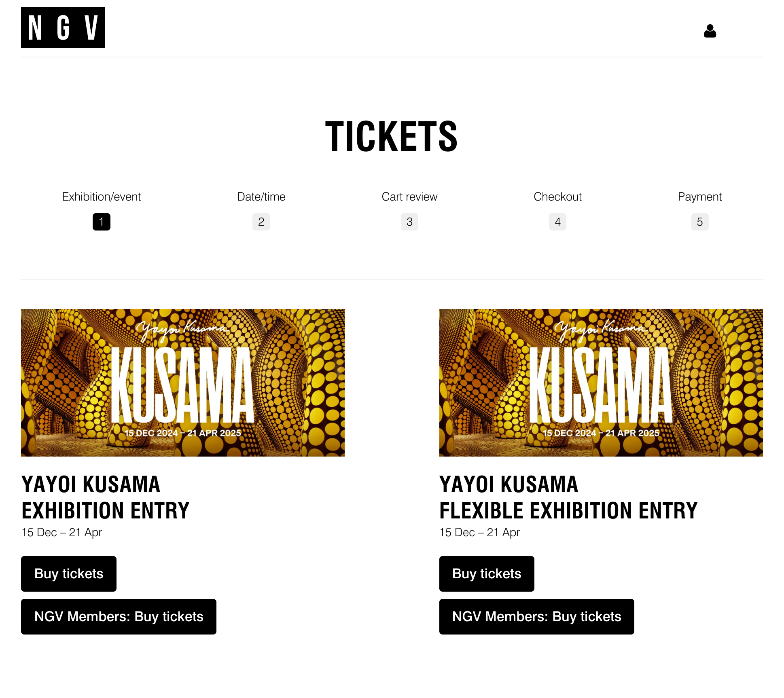Jump to step 5 number badge
The height and width of the screenshot is (698, 784).
click(x=699, y=222)
